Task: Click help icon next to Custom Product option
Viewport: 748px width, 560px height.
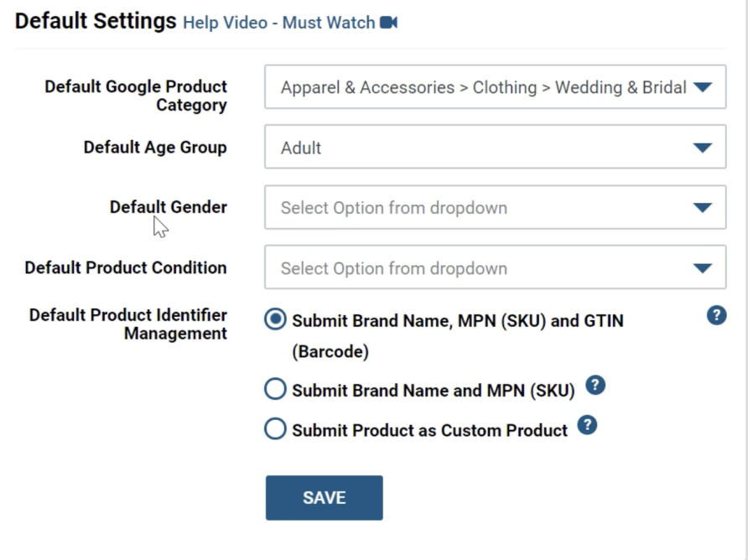Action: pos(588,426)
